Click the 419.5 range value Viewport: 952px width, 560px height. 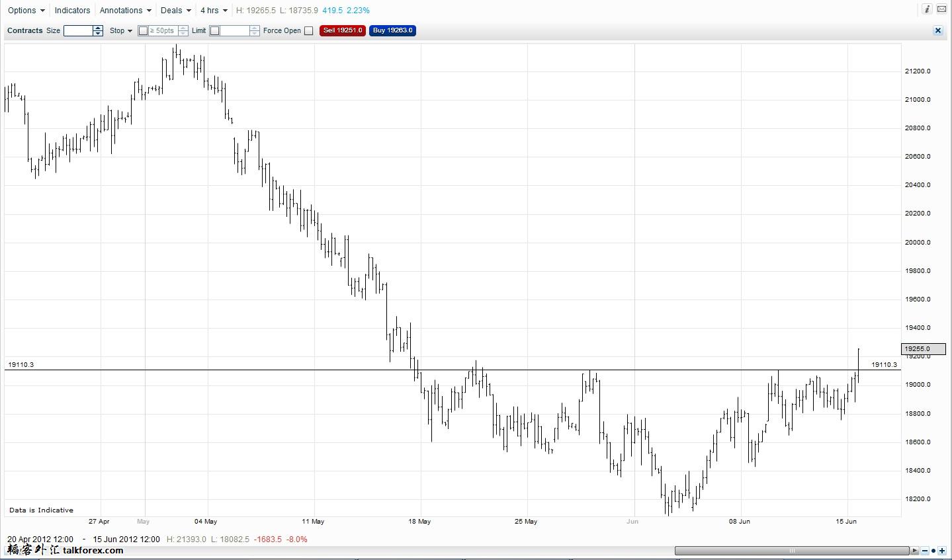coord(332,11)
